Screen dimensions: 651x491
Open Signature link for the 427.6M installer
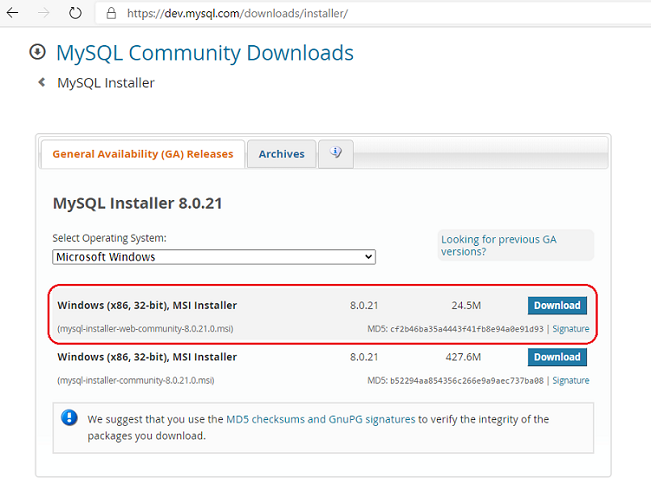click(x=570, y=381)
